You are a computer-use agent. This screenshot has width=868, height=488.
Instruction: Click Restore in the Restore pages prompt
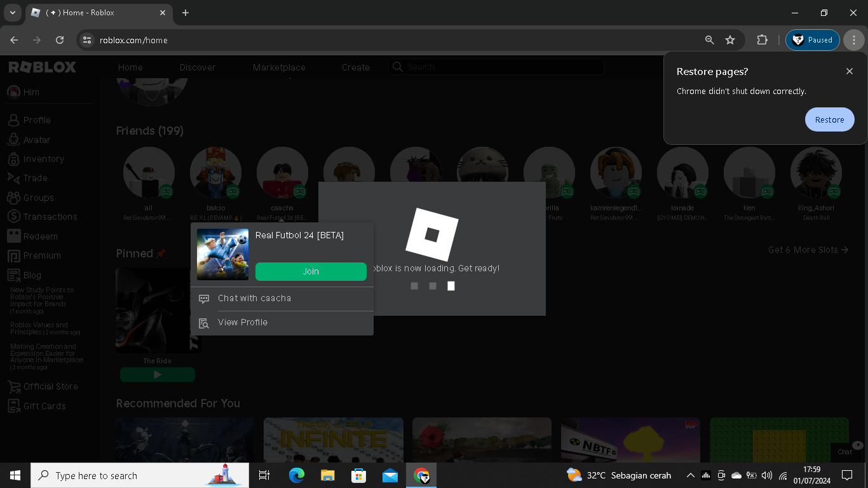[829, 119]
